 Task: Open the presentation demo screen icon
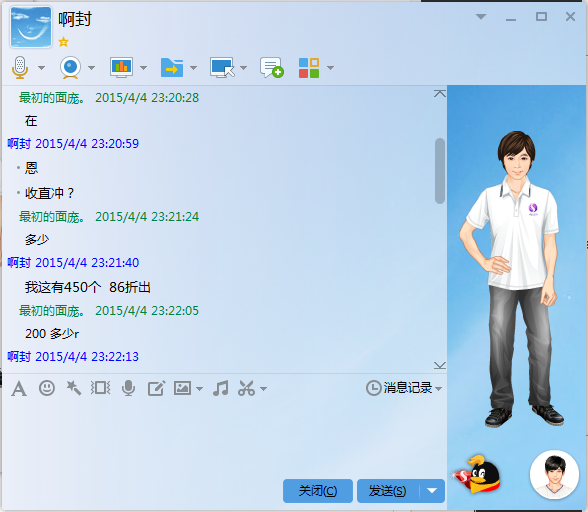122,68
